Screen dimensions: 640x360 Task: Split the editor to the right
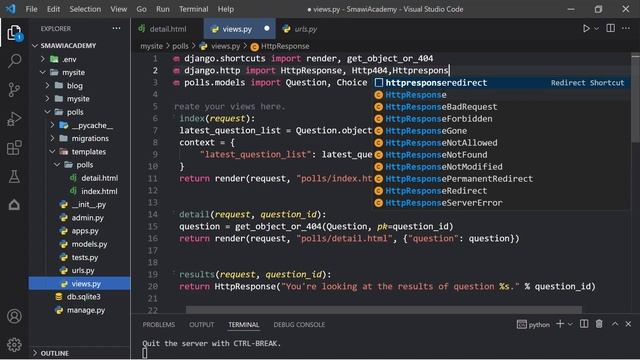[x=611, y=28]
